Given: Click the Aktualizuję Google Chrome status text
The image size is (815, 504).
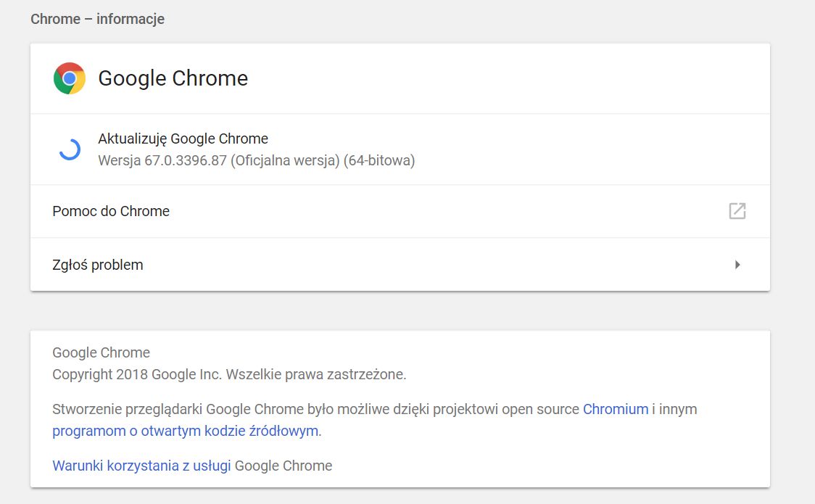Looking at the screenshot, I should (x=183, y=139).
